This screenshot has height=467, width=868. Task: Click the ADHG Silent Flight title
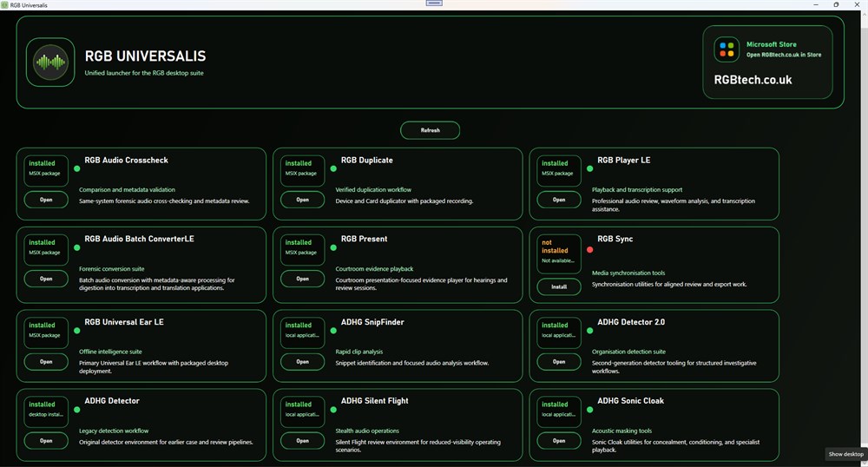pos(375,401)
